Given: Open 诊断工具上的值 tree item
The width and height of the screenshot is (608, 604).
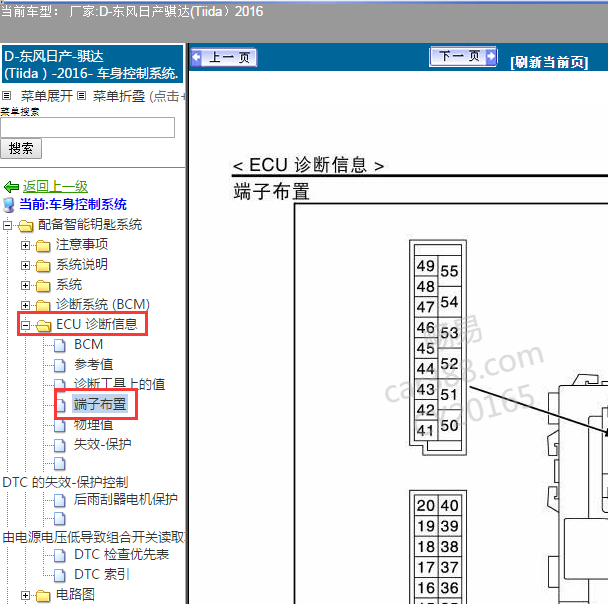Looking at the screenshot, I should (119, 384).
